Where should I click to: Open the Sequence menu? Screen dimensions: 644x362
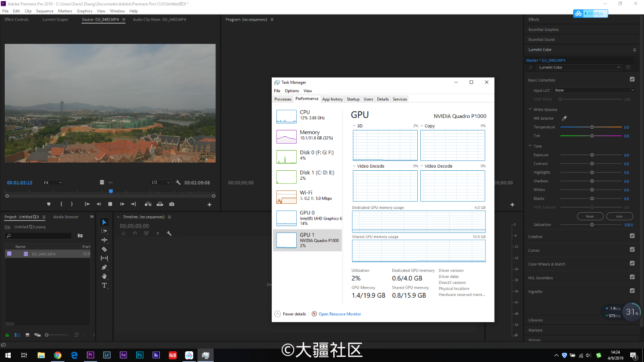(x=45, y=11)
